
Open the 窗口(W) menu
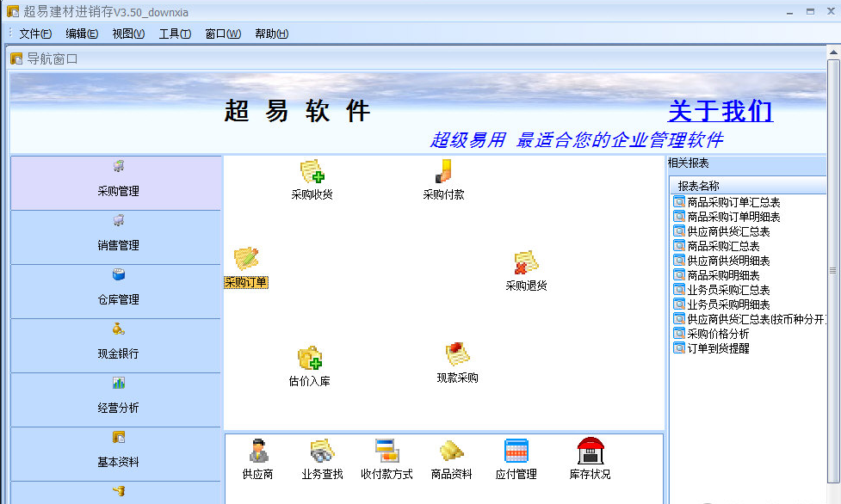click(x=223, y=34)
